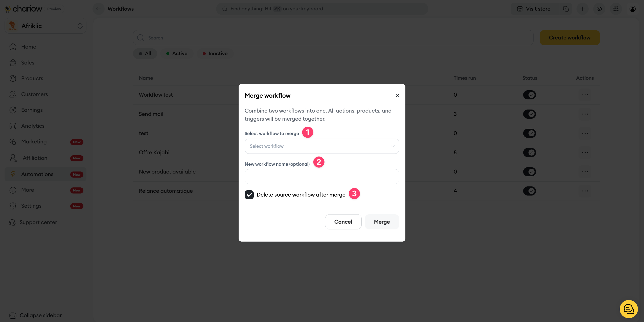Uncheck Delete source workflow after merge
The image size is (644, 322).
point(249,195)
